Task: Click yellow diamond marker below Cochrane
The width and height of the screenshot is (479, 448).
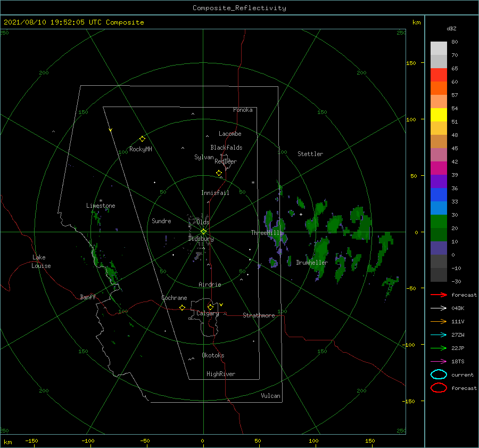Action: point(182,308)
